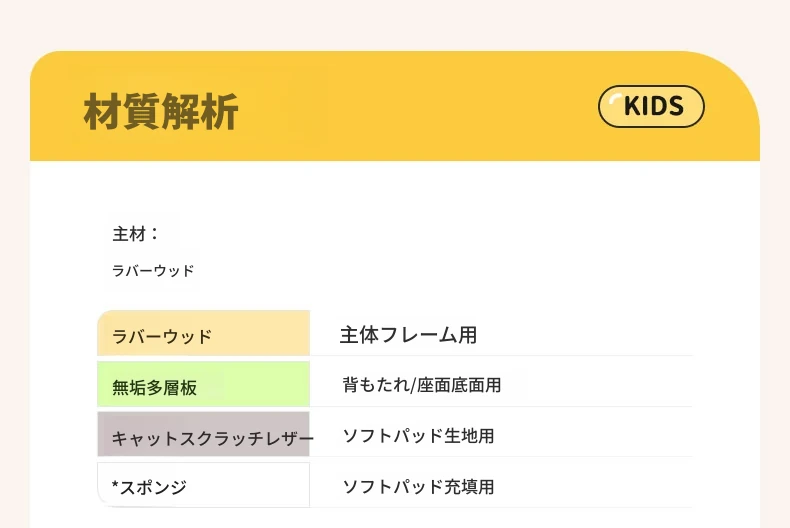Click the ラバーウッド text under 主材
This screenshot has height=528, width=790.
(x=153, y=271)
